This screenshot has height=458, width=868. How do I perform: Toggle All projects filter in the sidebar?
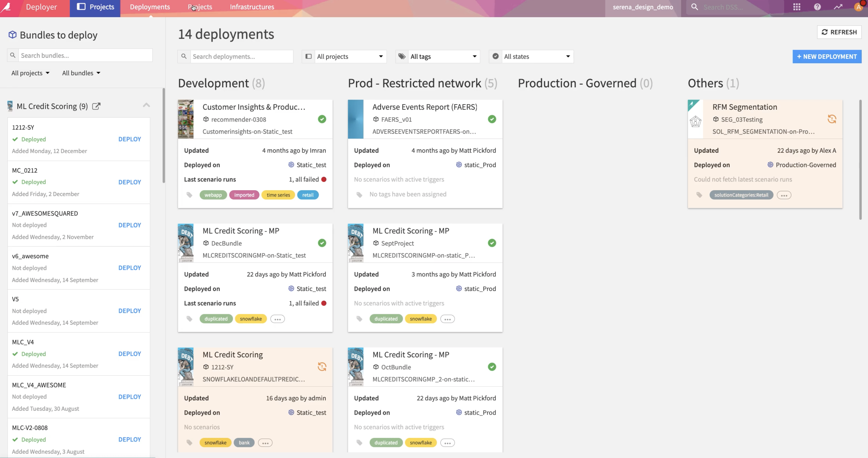point(30,73)
